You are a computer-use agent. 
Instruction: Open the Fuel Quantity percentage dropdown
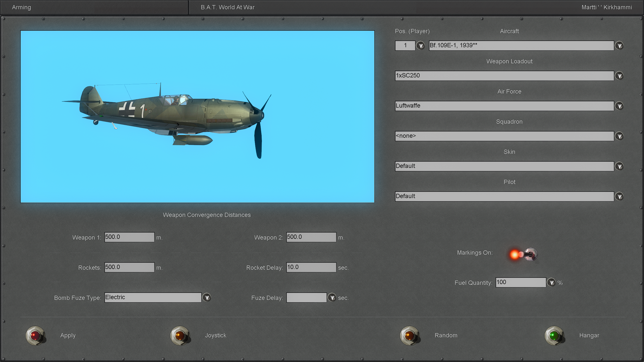pyautogui.click(x=551, y=283)
